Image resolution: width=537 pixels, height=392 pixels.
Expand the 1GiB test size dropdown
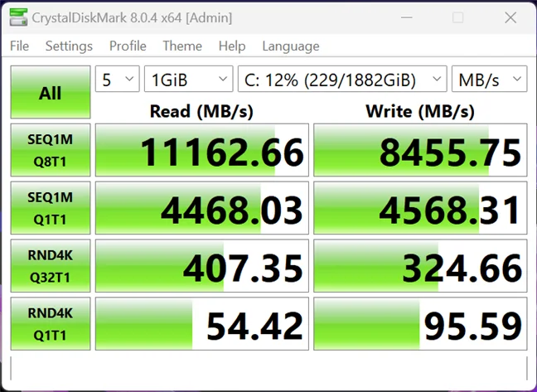[x=189, y=79]
